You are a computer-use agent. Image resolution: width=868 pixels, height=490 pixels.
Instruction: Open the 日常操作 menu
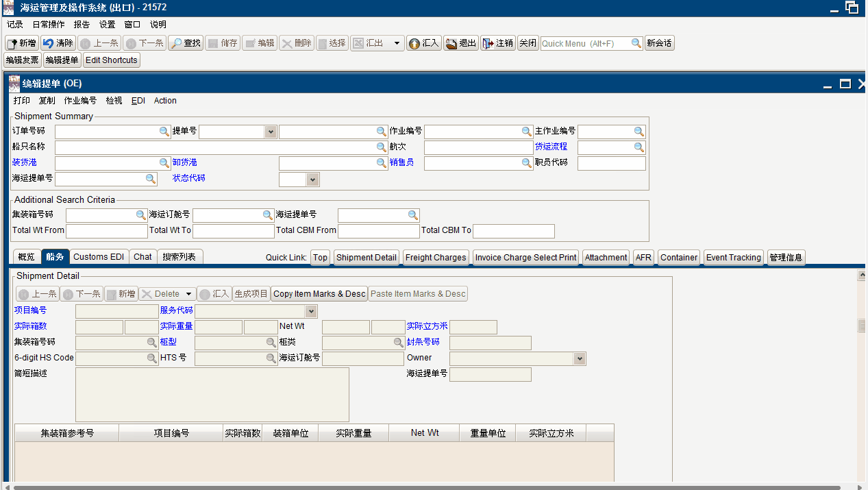pyautogui.click(x=49, y=24)
